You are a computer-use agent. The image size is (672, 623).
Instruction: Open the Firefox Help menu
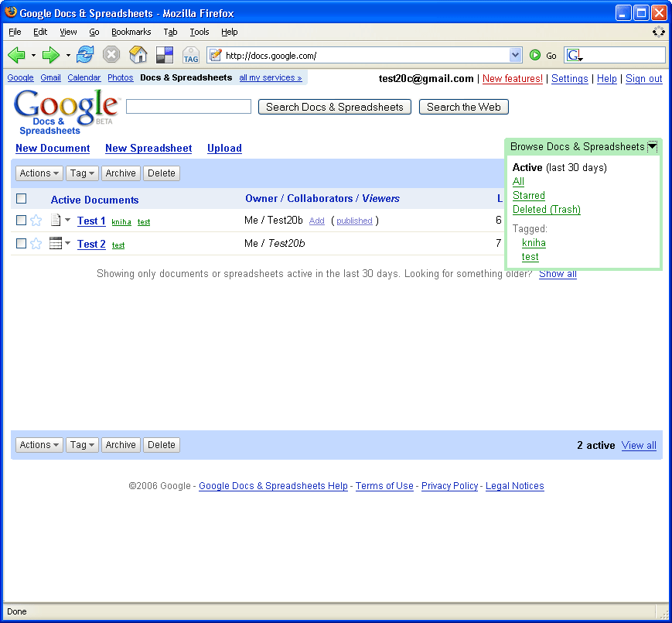[230, 32]
